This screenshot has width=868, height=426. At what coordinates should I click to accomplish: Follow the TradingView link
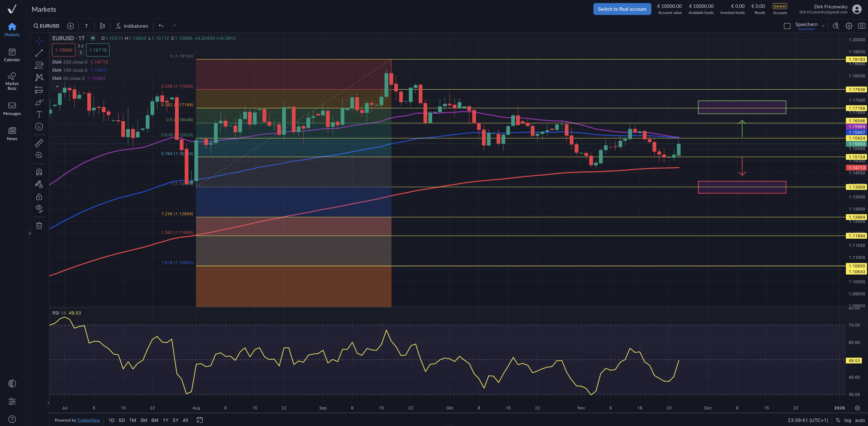coord(88,420)
